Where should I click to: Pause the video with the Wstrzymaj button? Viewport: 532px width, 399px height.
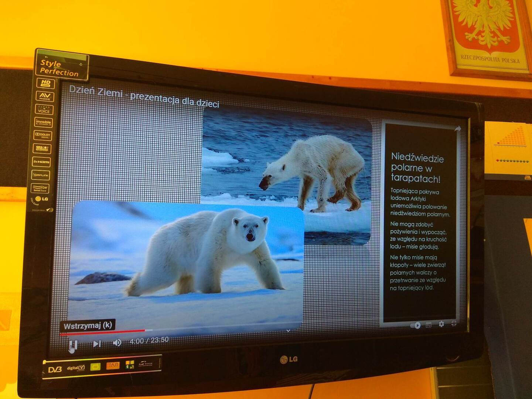click(x=73, y=345)
